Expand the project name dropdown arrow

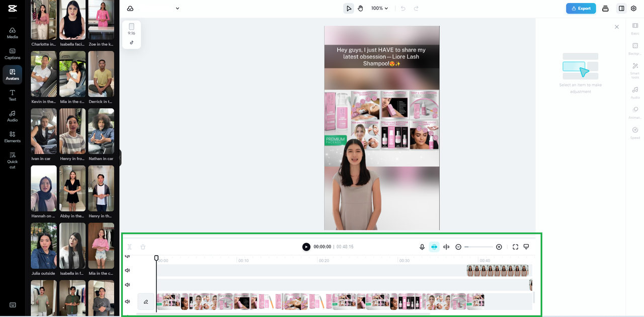(x=177, y=8)
